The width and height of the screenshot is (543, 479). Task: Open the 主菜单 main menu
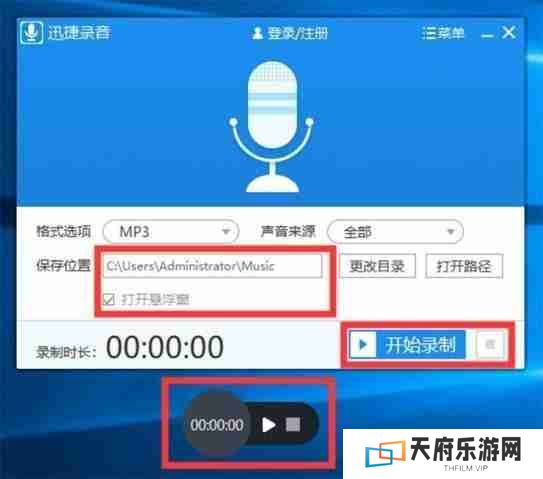click(x=443, y=33)
